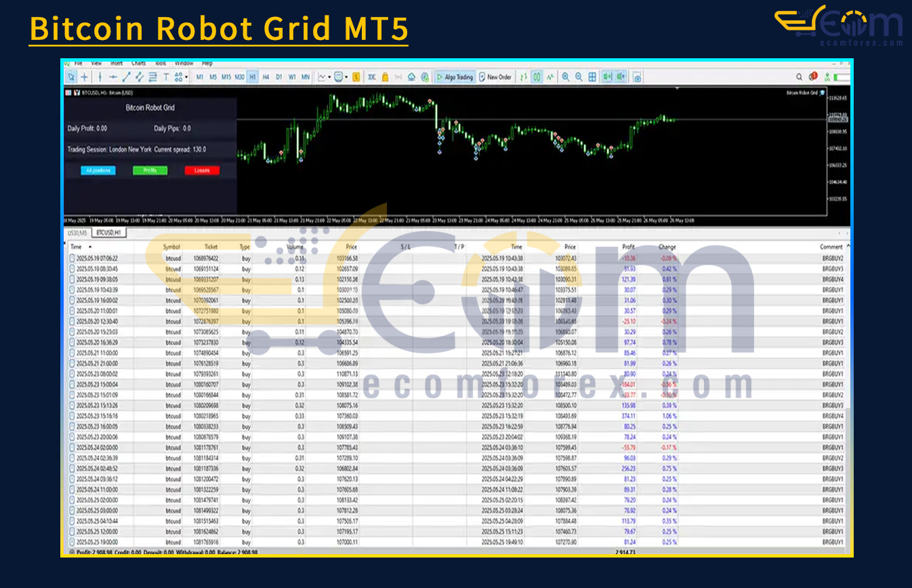This screenshot has width=912, height=588.
Task: Click the green connection status icon
Action: (x=827, y=77)
